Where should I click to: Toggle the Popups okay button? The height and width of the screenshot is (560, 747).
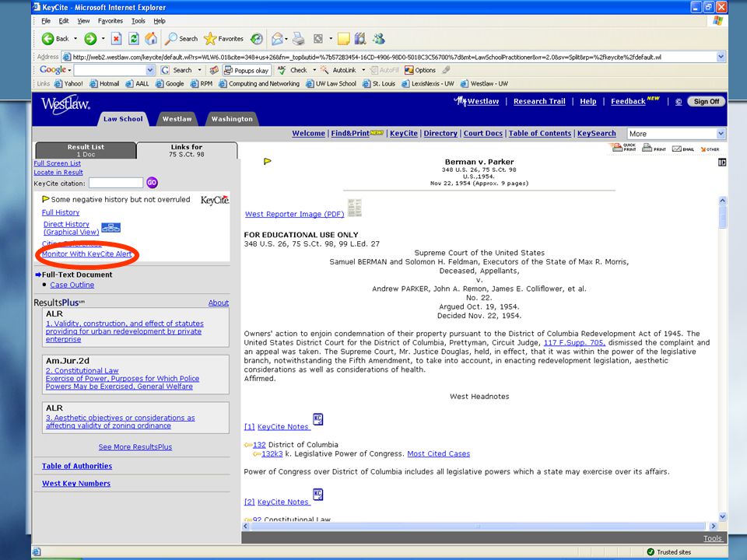(247, 70)
